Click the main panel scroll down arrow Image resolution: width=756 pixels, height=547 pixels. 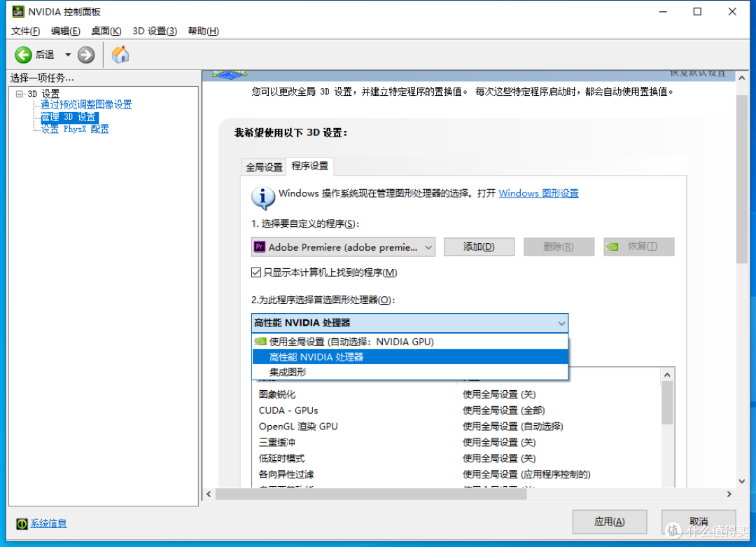[x=742, y=481]
